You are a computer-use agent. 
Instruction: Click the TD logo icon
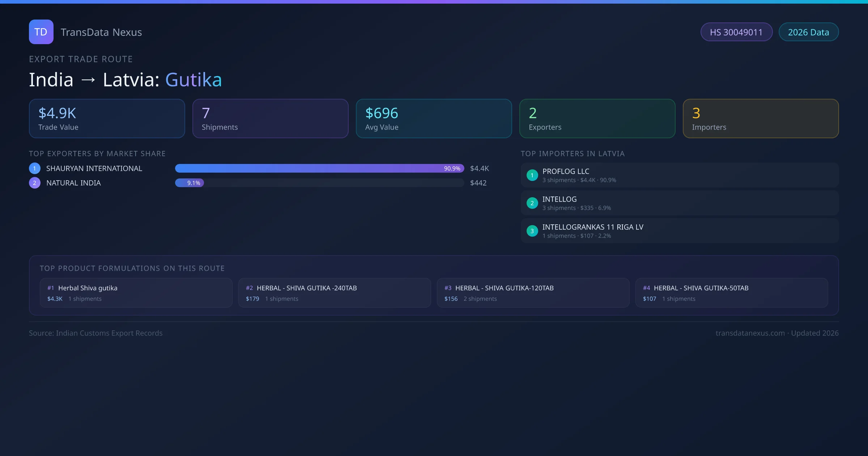pos(41,32)
